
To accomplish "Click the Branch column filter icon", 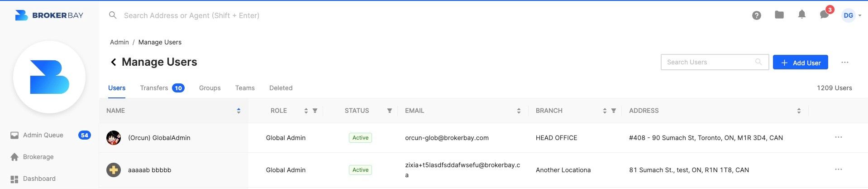I will (613, 111).
